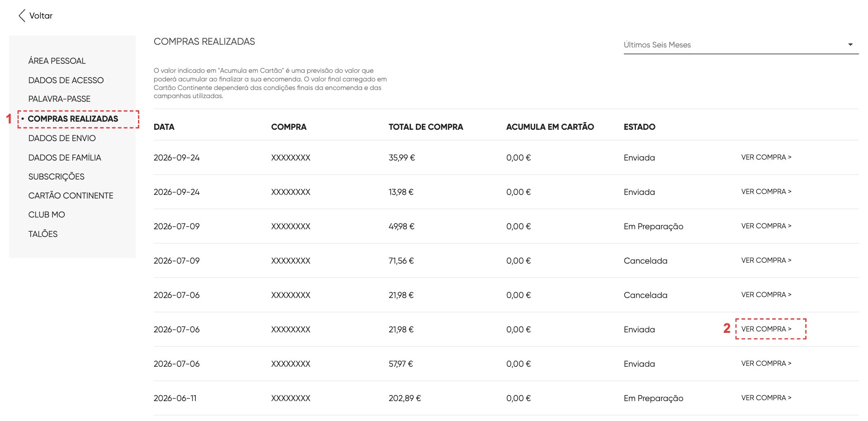The width and height of the screenshot is (868, 421).
Task: Go to DADOS DE ACESSO section
Action: click(66, 80)
